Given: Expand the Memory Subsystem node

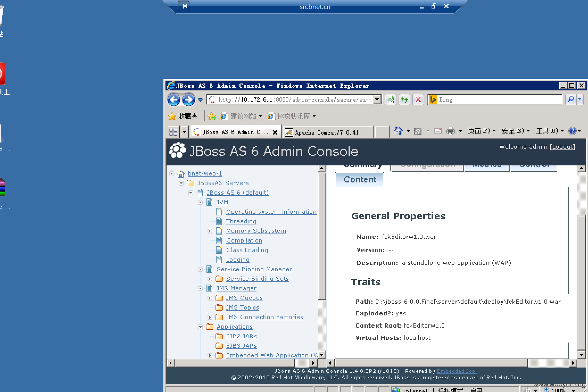Looking at the screenshot, I should pyautogui.click(x=210, y=231).
